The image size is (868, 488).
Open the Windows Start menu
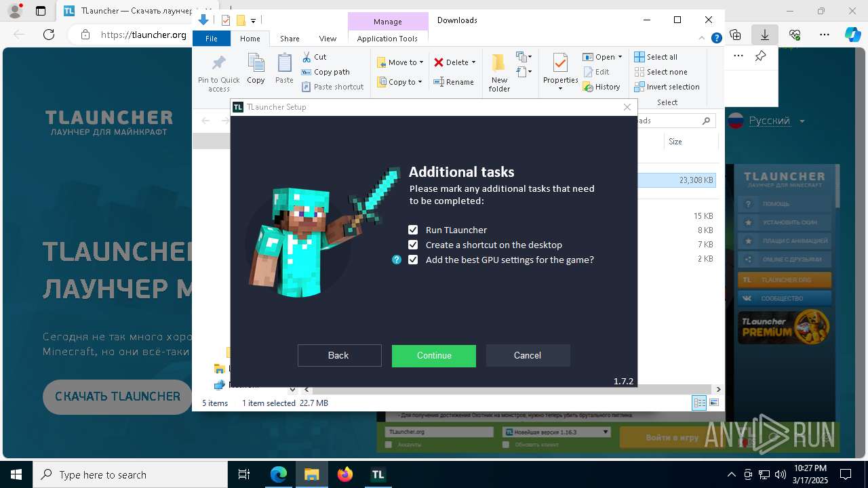pos(16,474)
